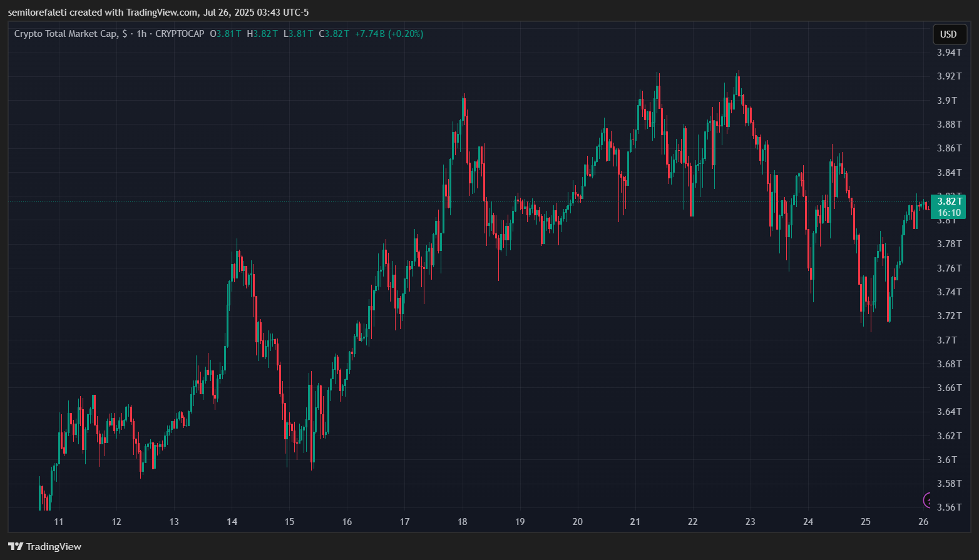Click the 1h interval in the legend
This screenshot has height=560, width=979.
point(141,34)
